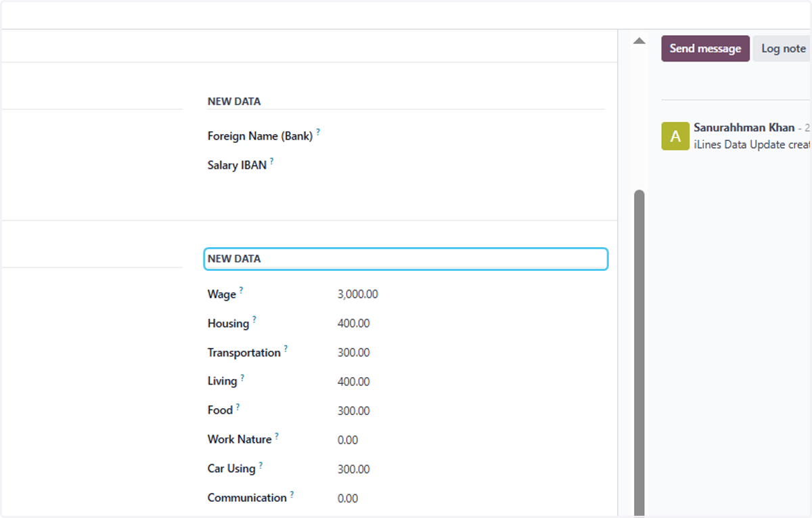Click the Housing field label
This screenshot has height=518, width=812.
pyautogui.click(x=229, y=324)
